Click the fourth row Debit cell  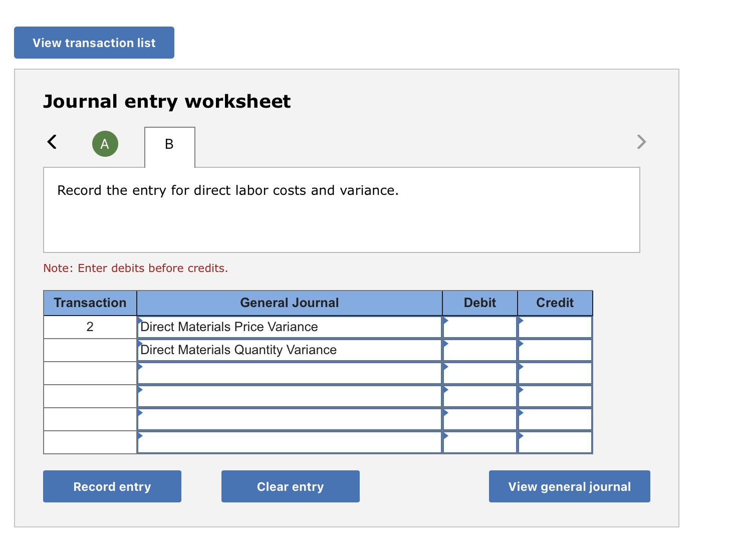click(480, 396)
